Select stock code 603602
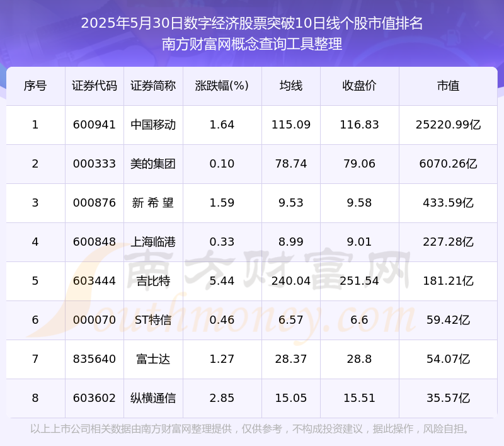This screenshot has width=504, height=446. [x=94, y=398]
